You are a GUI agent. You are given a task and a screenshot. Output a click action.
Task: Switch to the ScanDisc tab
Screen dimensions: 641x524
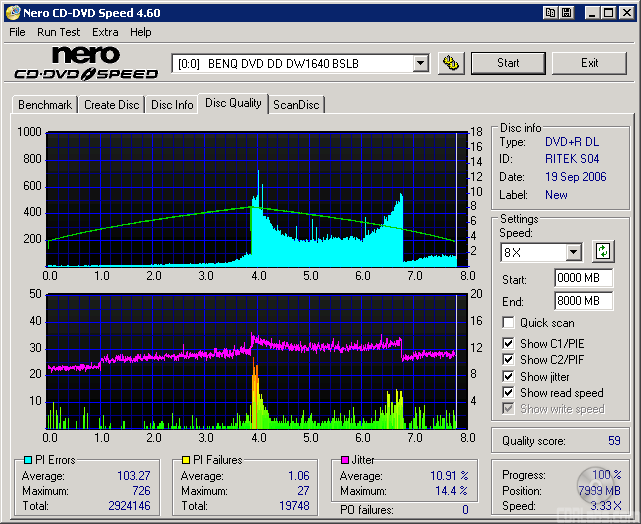(297, 105)
